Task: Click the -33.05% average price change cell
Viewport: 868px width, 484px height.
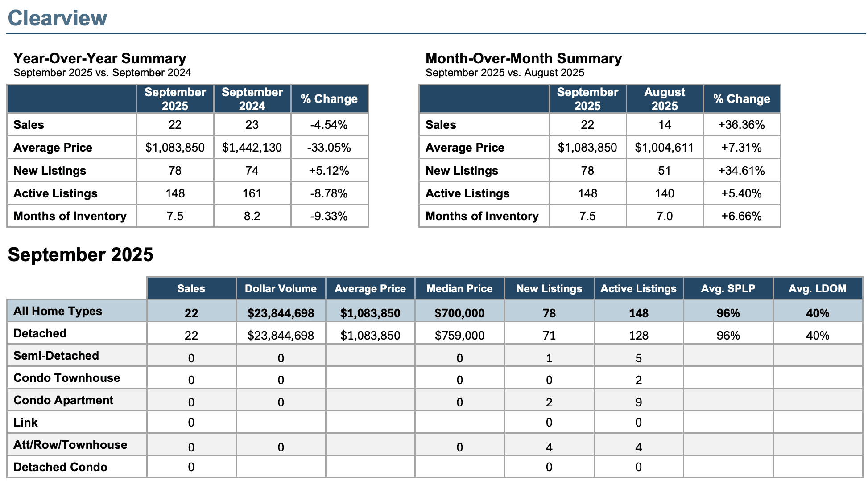Action: (x=329, y=148)
